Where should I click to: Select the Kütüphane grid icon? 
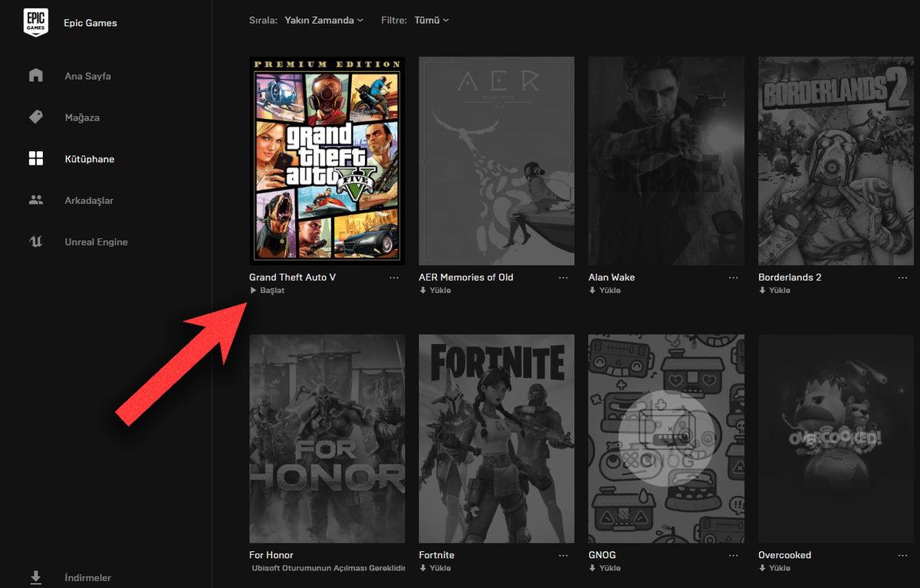click(x=35, y=158)
